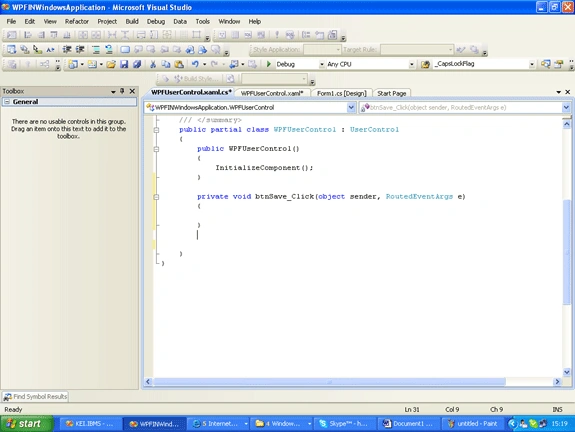
Task: Open the New Project dropdown arrow
Action: [82, 64]
